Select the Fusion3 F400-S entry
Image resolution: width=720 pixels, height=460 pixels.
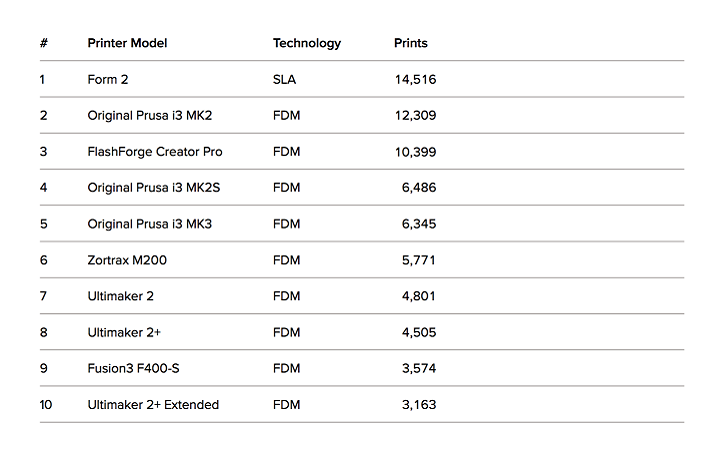click(133, 368)
